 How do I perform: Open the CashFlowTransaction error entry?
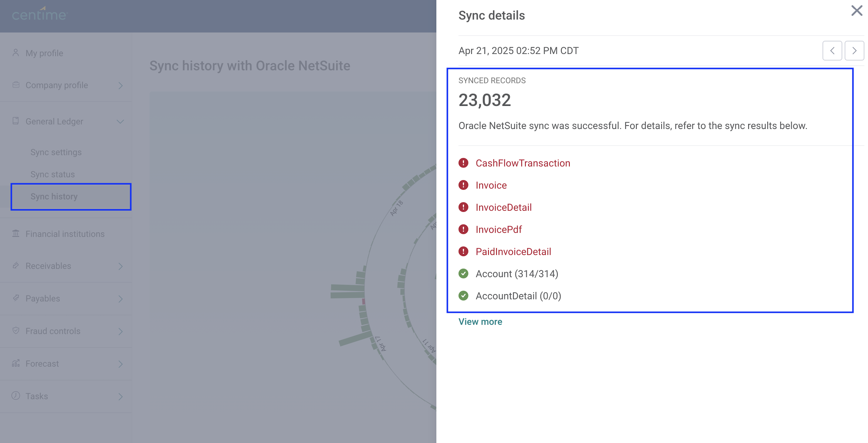tap(523, 163)
